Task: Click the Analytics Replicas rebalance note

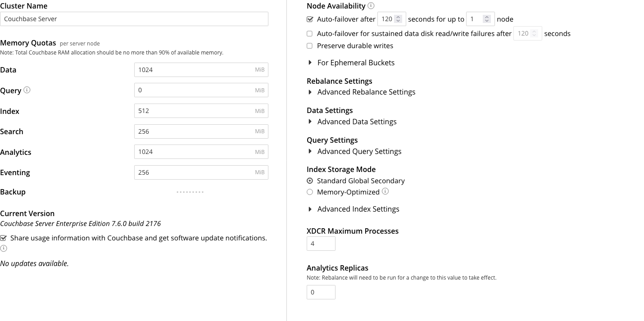Action: pos(402,277)
